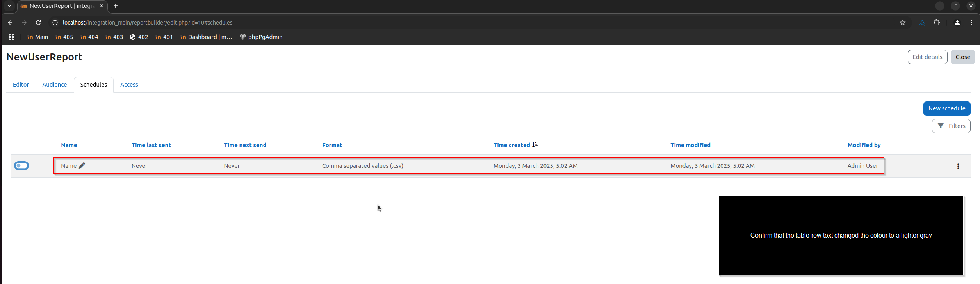Open the 403 bookmark
This screenshot has height=284, width=980.
pos(114,37)
